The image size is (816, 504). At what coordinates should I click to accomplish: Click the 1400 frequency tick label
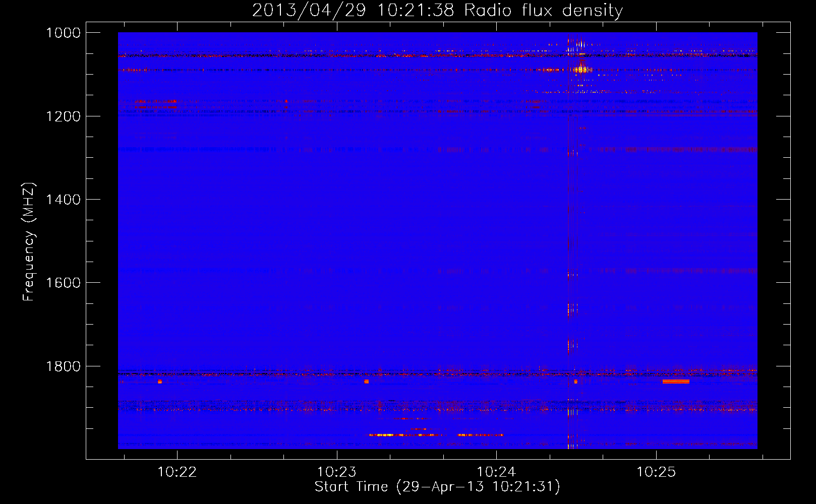point(63,200)
